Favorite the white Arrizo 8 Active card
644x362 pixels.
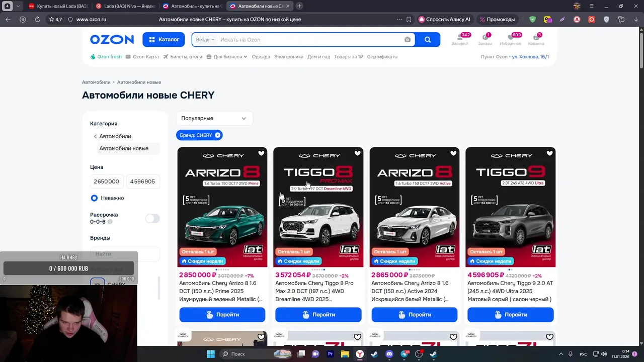[453, 153]
